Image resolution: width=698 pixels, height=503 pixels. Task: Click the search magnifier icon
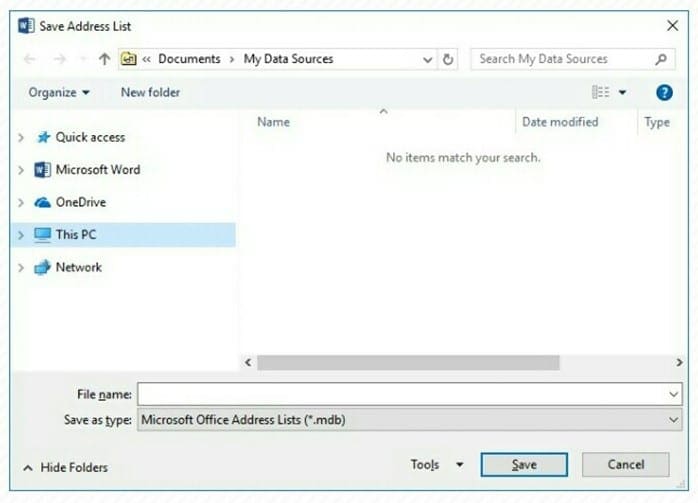coord(661,59)
